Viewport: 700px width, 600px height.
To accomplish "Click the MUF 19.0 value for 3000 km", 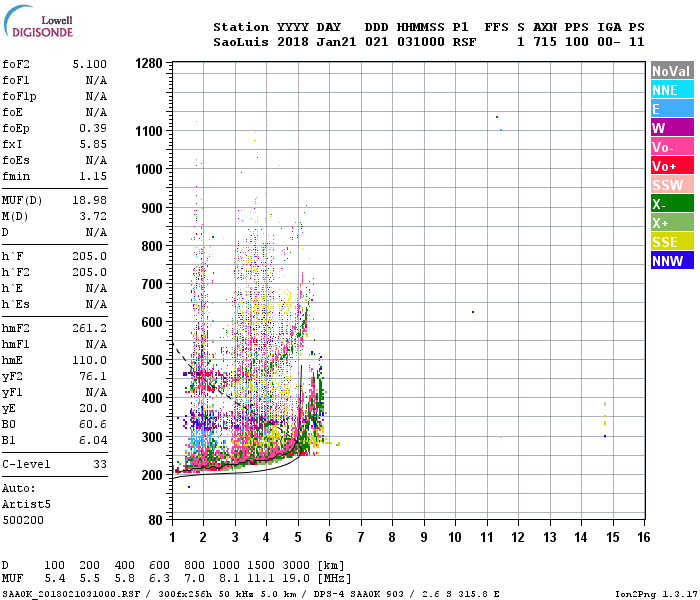I will pyautogui.click(x=296, y=579).
